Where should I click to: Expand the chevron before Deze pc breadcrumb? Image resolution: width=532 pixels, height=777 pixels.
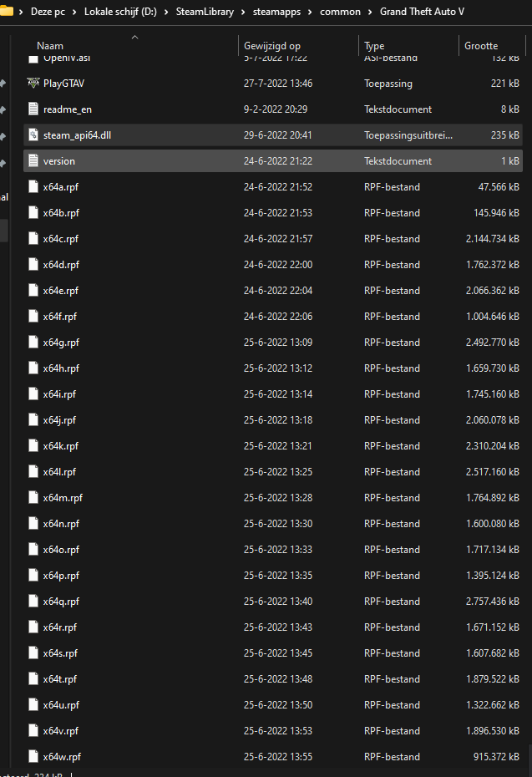(21, 12)
